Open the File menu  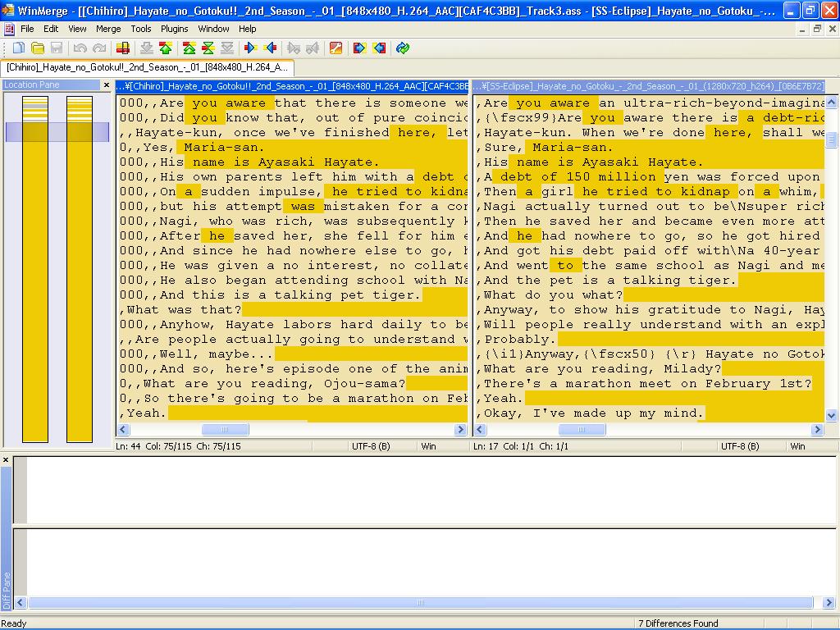coord(27,29)
